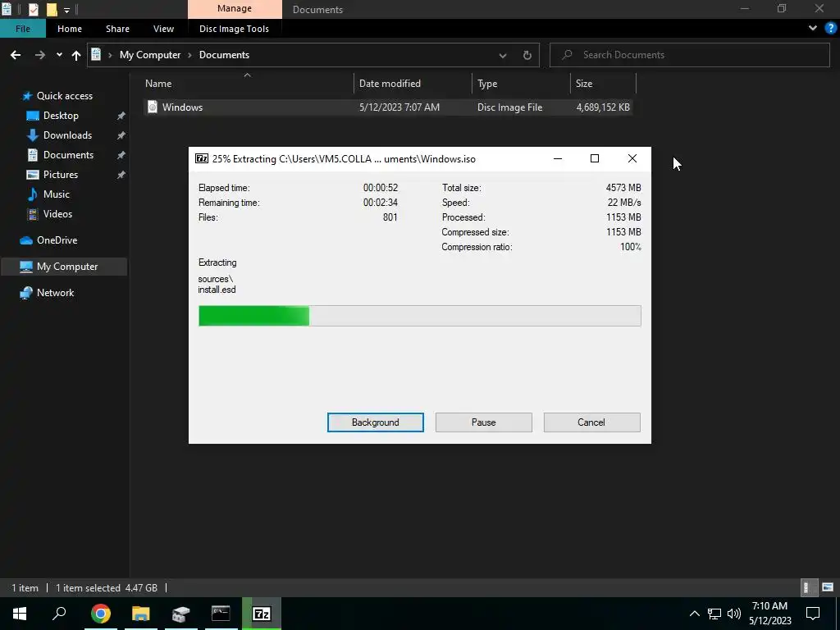Launch Google Chrome from taskbar
Viewport: 840px width, 630px height.
click(x=101, y=614)
